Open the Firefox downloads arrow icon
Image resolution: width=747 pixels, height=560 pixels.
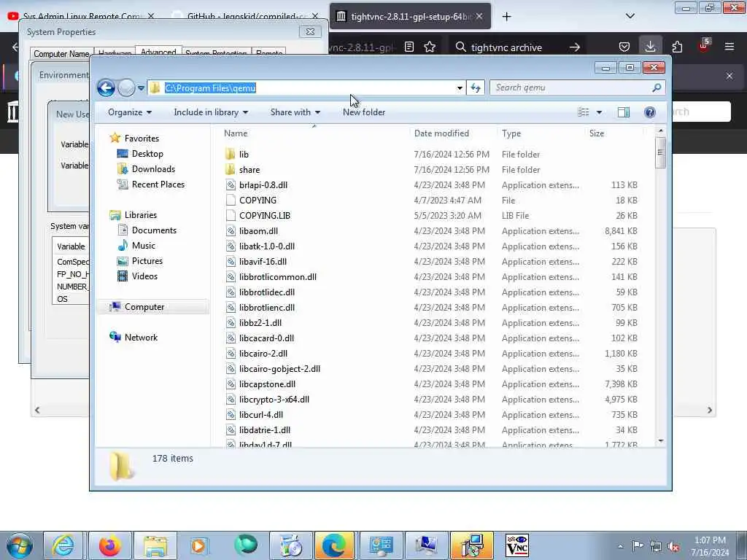pyautogui.click(x=650, y=46)
